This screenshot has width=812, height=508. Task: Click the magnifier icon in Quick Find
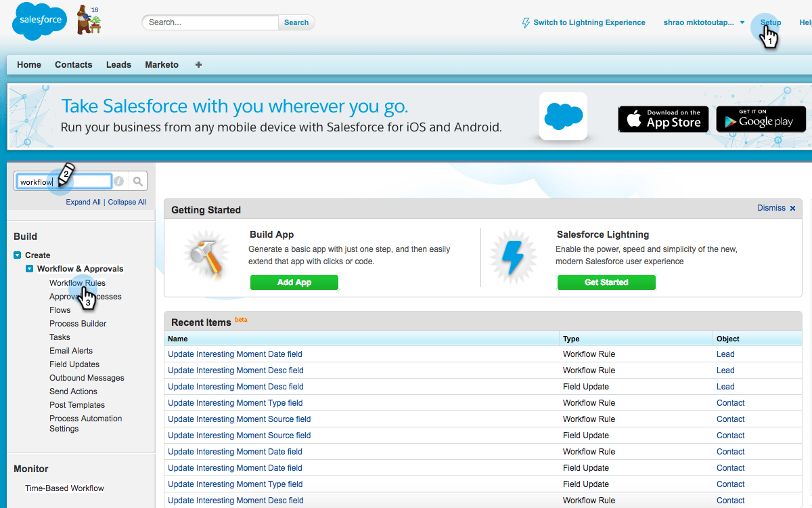[137, 181]
